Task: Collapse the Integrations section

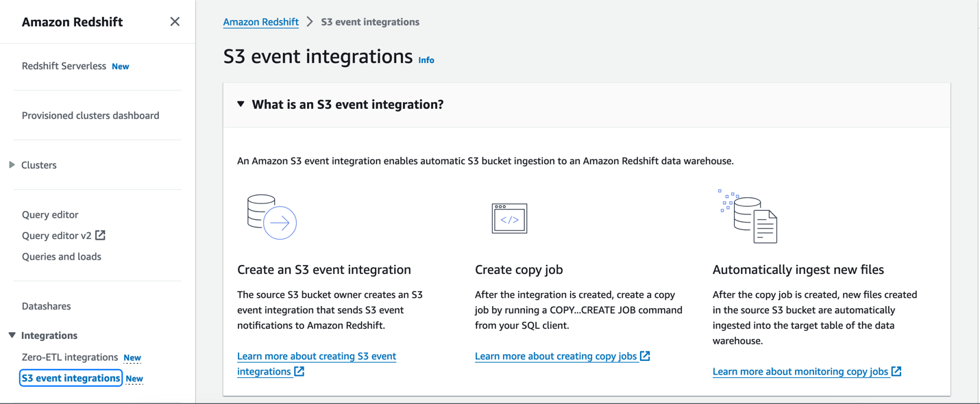Action: point(12,336)
